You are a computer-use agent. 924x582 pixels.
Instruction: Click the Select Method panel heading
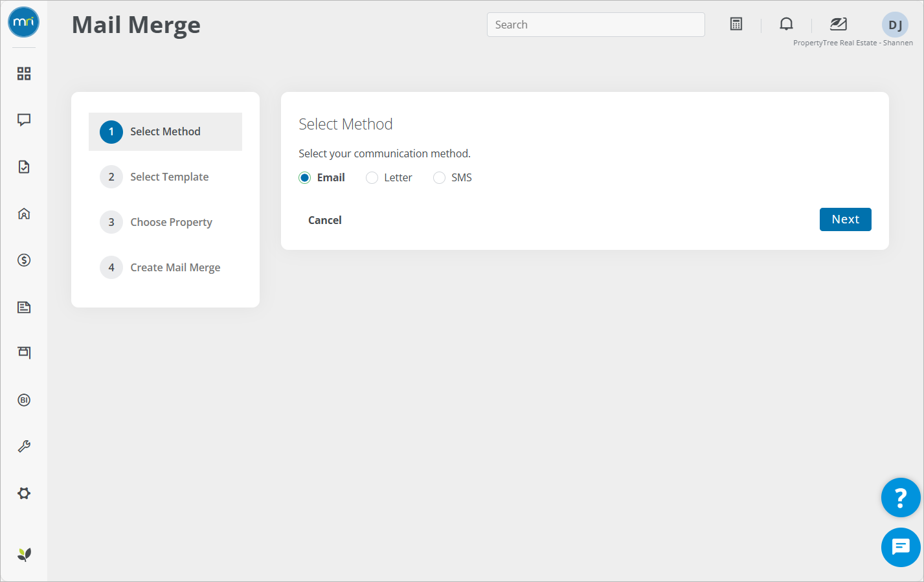point(346,124)
